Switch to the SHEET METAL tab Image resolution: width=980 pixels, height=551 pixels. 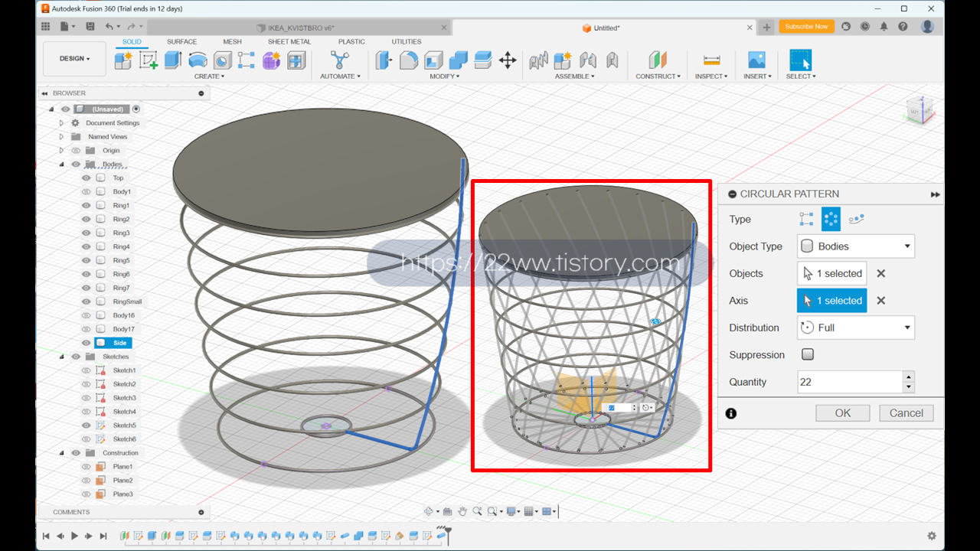tap(289, 41)
